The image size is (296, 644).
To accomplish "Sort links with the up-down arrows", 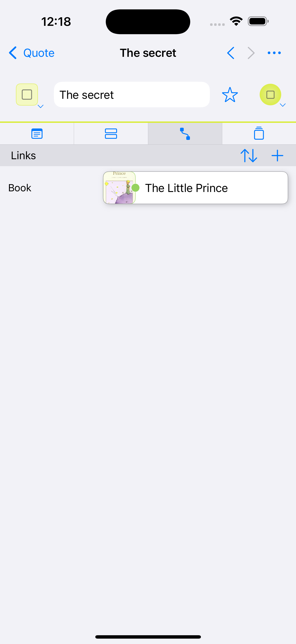I will point(249,156).
